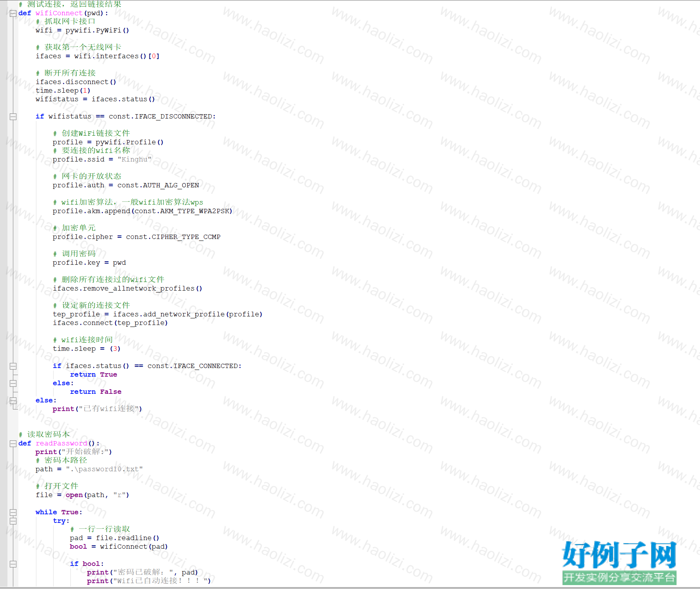This screenshot has width=700, height=589.
Task: Click the 好例子网 logo image
Action: coord(619,555)
